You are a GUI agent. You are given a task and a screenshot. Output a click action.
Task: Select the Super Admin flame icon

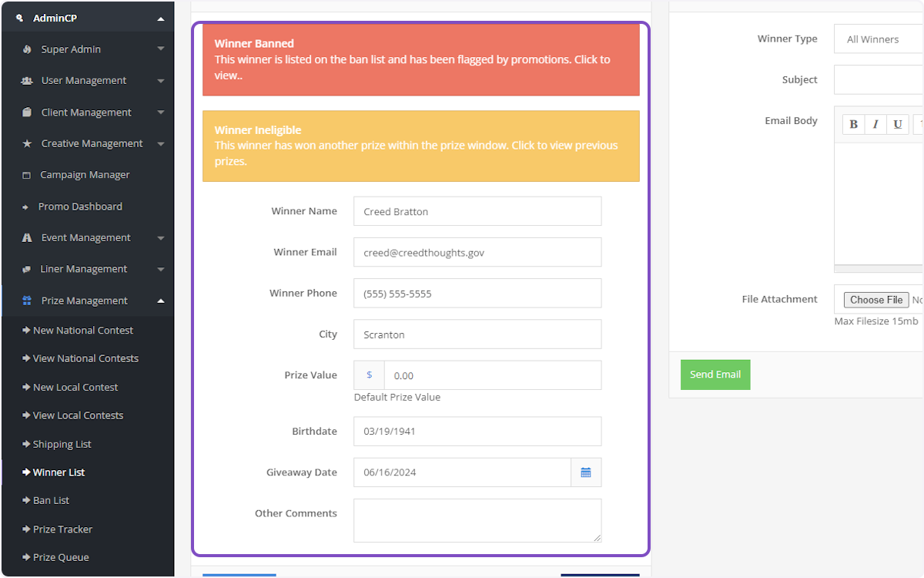point(25,49)
